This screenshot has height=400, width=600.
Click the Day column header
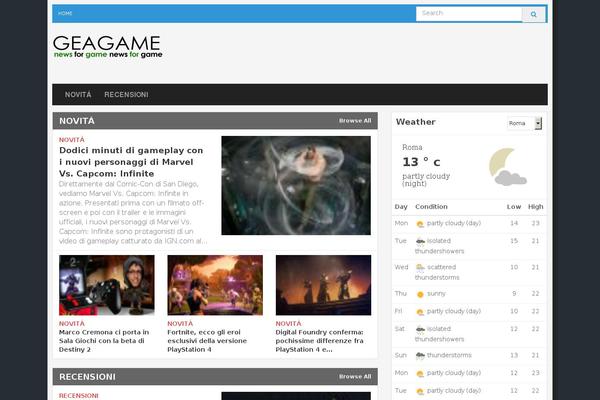click(401, 207)
